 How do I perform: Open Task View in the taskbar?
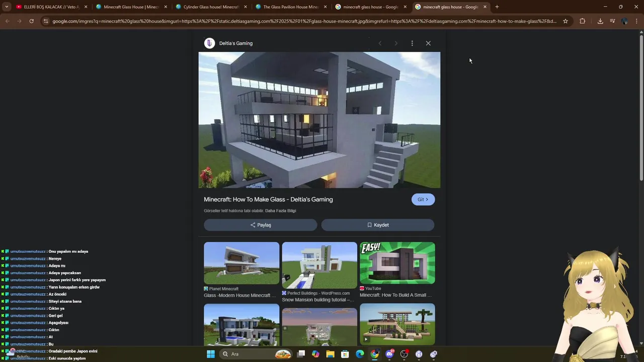coord(301,354)
